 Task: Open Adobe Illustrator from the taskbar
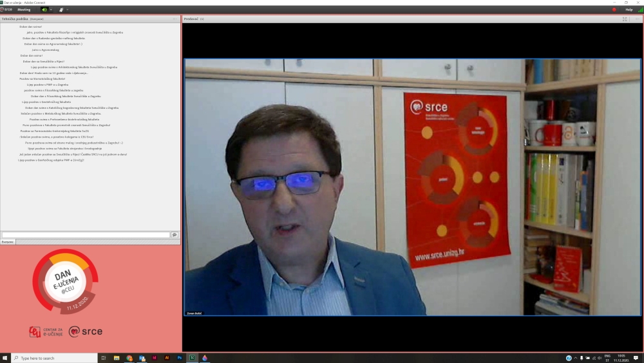pos(167,358)
